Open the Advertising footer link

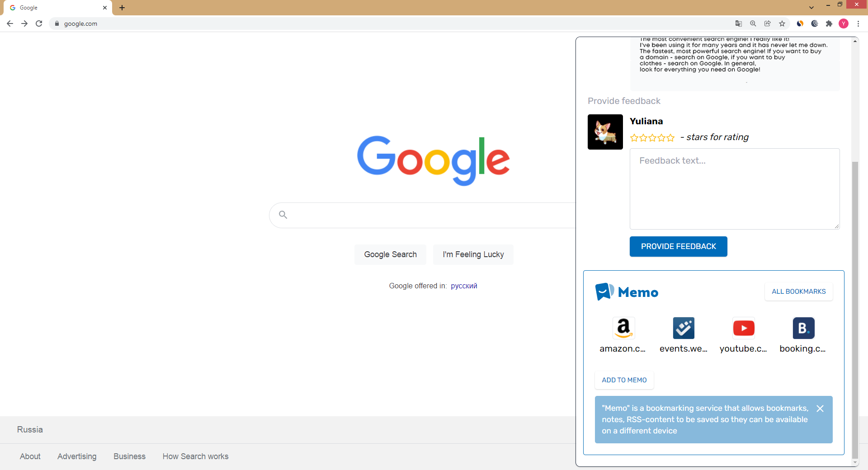pos(77,456)
